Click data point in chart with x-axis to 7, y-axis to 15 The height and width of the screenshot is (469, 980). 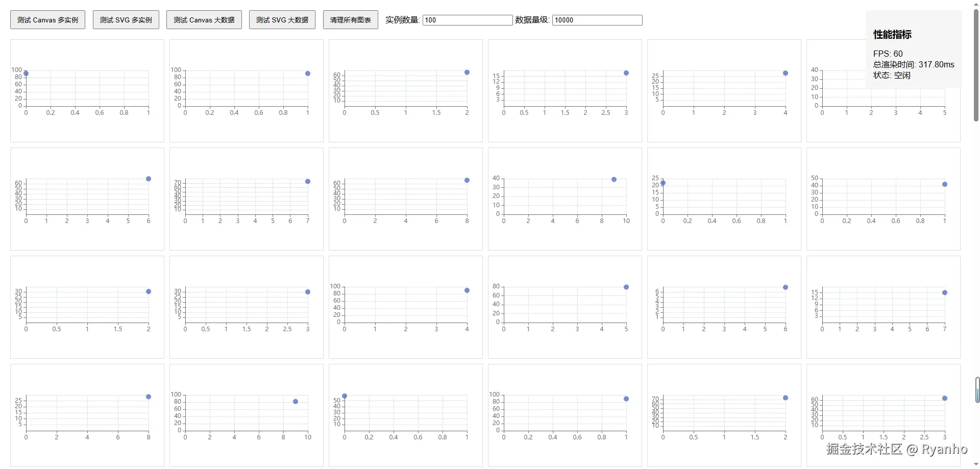tap(945, 293)
